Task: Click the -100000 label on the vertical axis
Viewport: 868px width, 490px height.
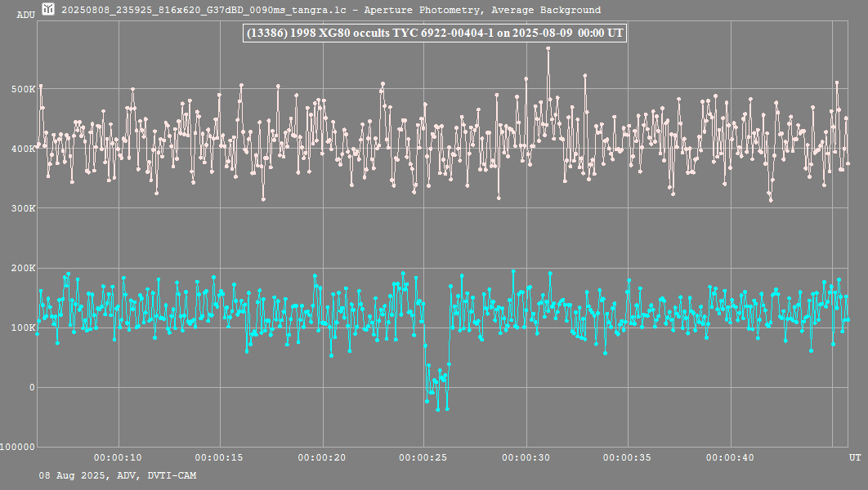Action: click(18, 447)
